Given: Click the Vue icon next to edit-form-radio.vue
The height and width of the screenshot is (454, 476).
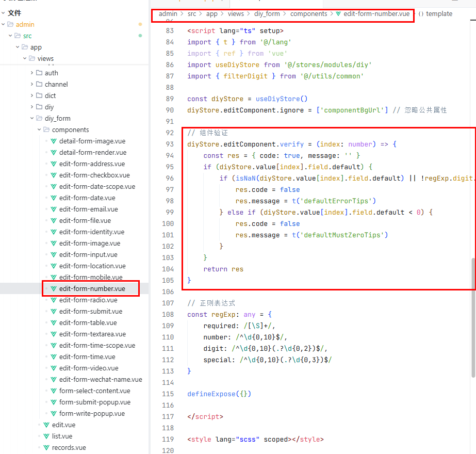Looking at the screenshot, I should [54, 300].
